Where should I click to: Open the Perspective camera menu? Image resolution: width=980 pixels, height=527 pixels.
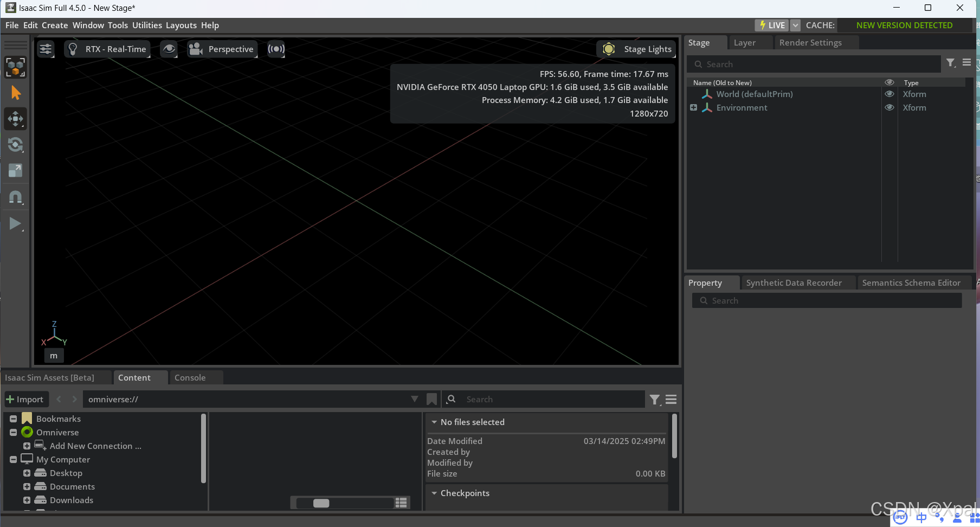point(222,49)
